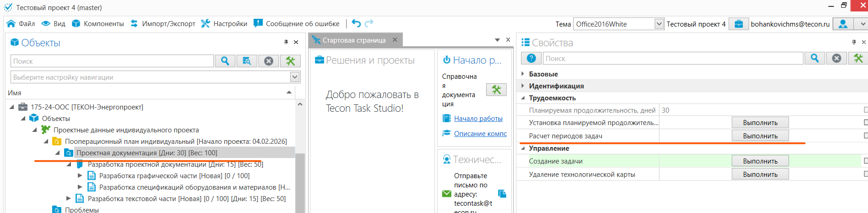Collapse the Трудоемкость property group
This screenshot has width=868, height=213.
[x=523, y=98]
